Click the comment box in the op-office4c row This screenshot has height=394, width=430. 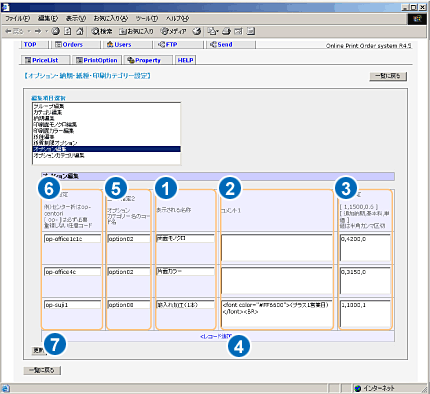tap(277, 280)
